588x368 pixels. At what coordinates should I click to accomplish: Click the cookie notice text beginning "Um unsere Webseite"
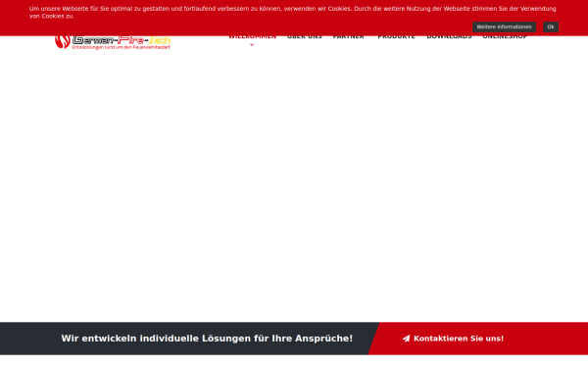[x=292, y=12]
